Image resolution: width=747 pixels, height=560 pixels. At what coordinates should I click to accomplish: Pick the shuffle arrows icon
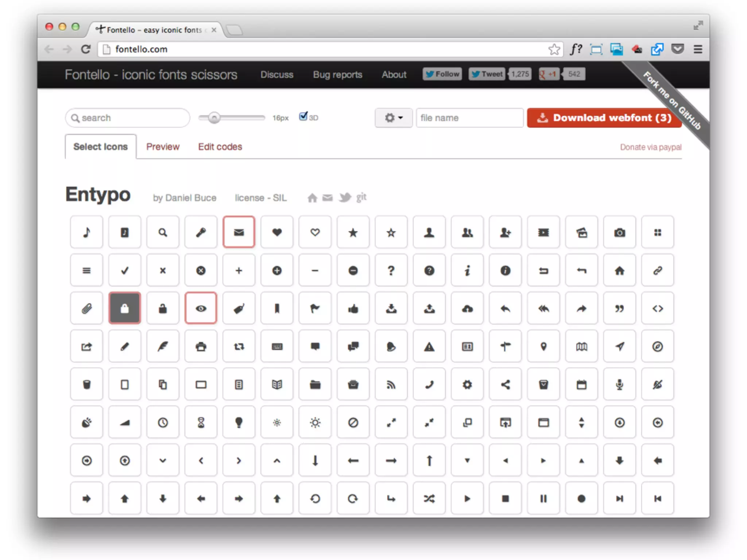(x=429, y=498)
